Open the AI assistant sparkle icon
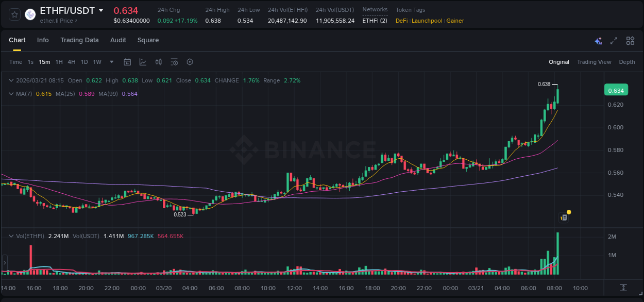 (598, 41)
